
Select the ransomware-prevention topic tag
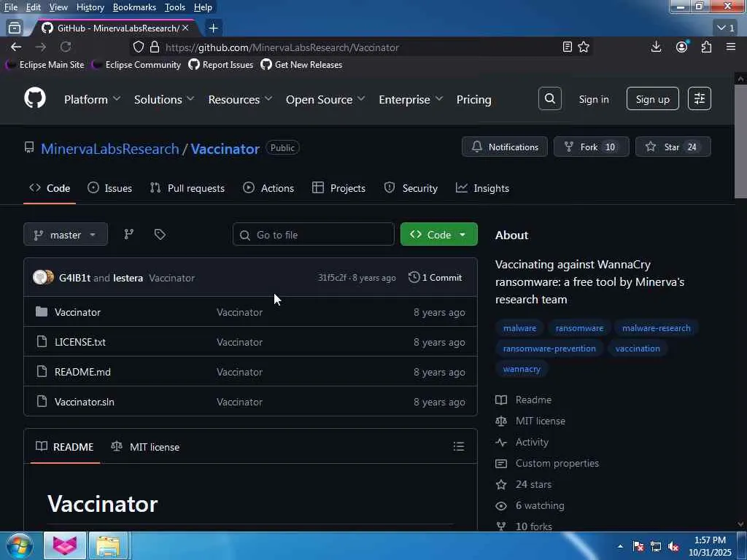[x=549, y=348]
